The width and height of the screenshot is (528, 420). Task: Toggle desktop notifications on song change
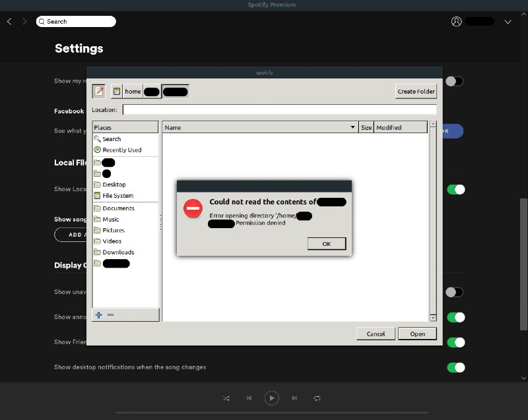click(x=456, y=367)
